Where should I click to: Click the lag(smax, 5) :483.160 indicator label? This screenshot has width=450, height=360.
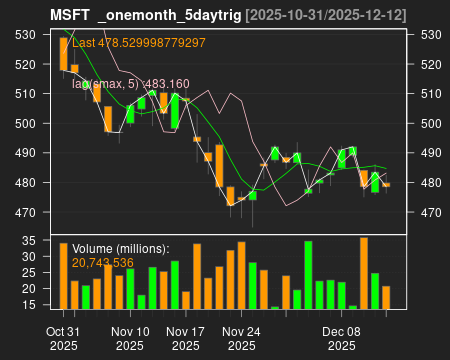(x=131, y=84)
